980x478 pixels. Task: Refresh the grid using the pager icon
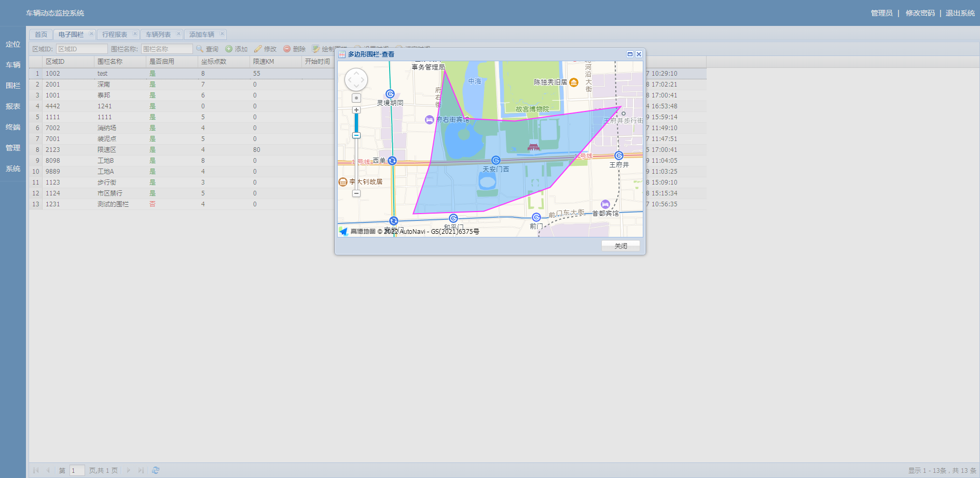(156, 470)
